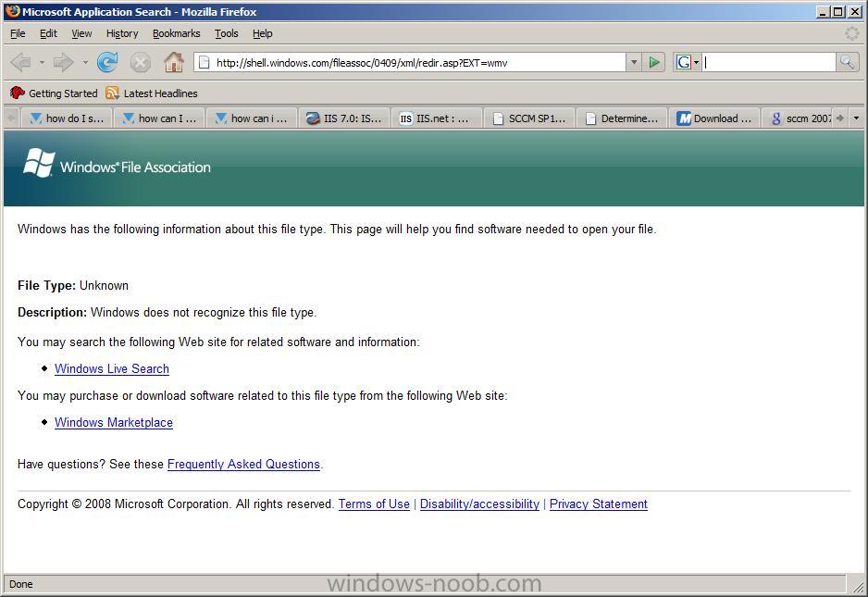Open the Privacy Statement link
868x597 pixels.
599,504
